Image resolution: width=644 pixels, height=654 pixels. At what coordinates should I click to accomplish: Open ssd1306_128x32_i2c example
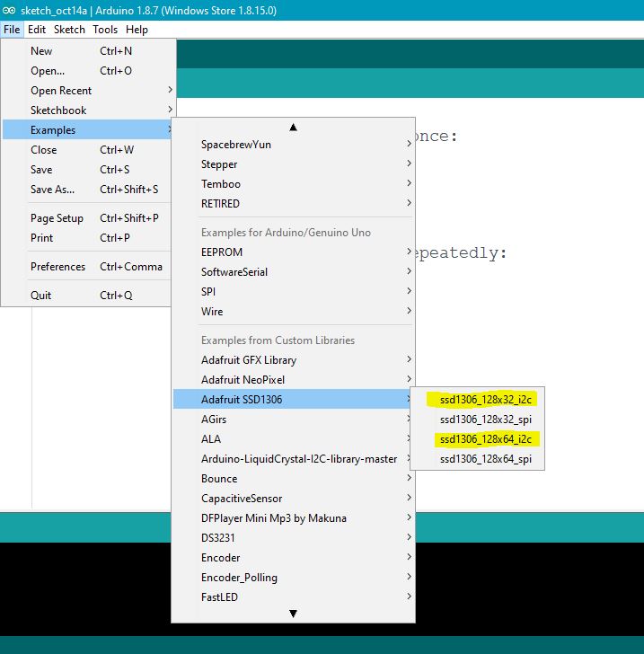pyautogui.click(x=478, y=400)
